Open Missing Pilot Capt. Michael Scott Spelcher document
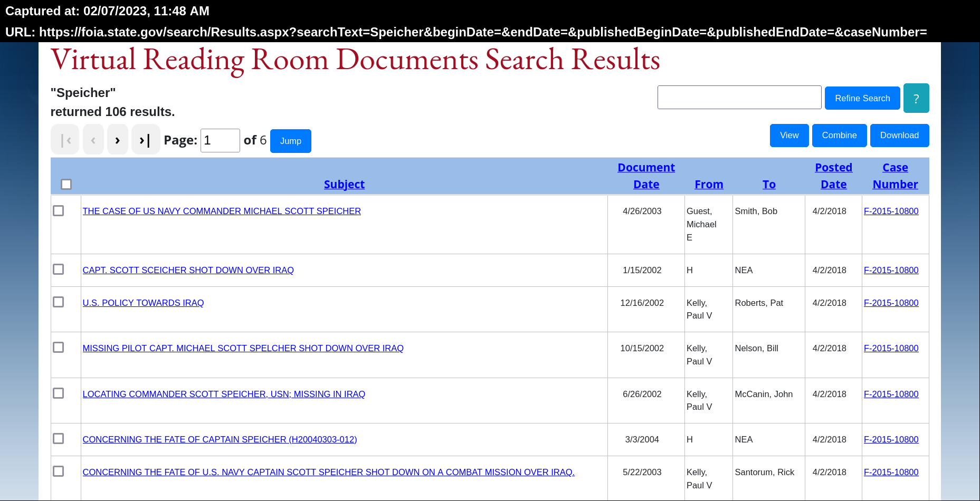This screenshot has height=501, width=980. tap(243, 348)
